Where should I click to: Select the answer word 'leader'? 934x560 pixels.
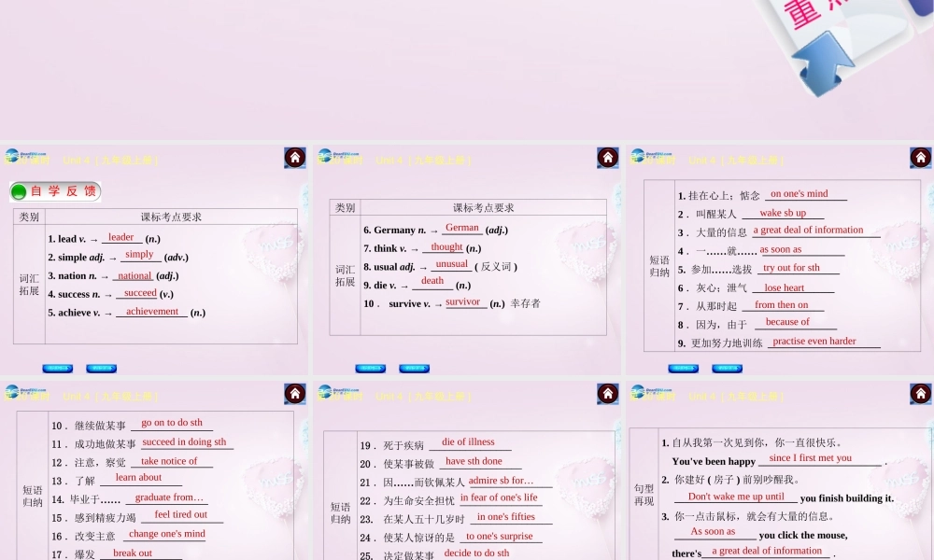(x=120, y=237)
